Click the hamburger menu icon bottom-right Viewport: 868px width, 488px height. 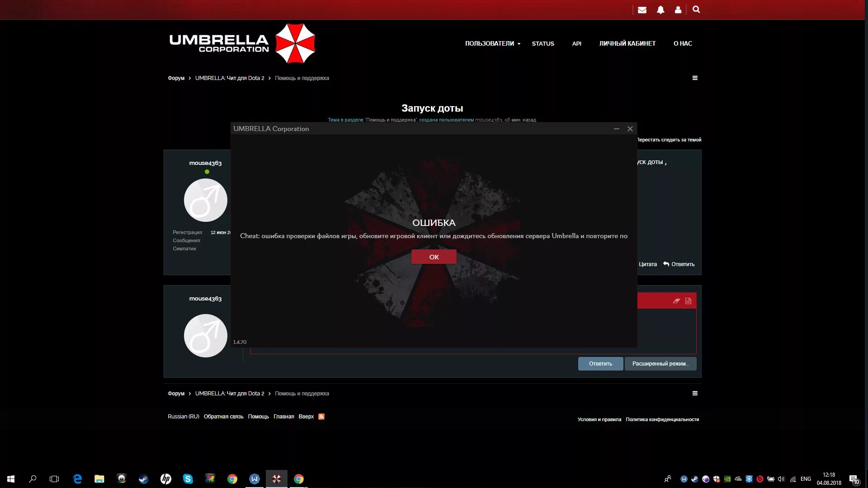[x=695, y=393]
